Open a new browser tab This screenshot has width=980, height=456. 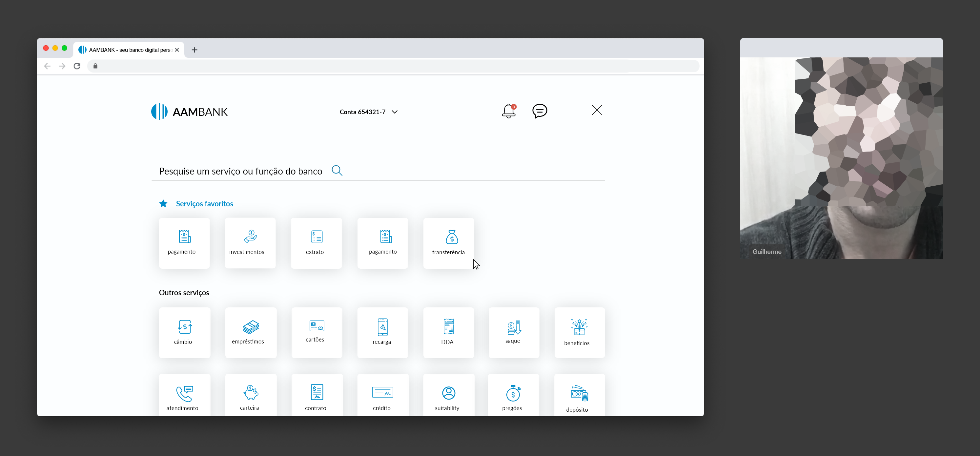pos(194,50)
